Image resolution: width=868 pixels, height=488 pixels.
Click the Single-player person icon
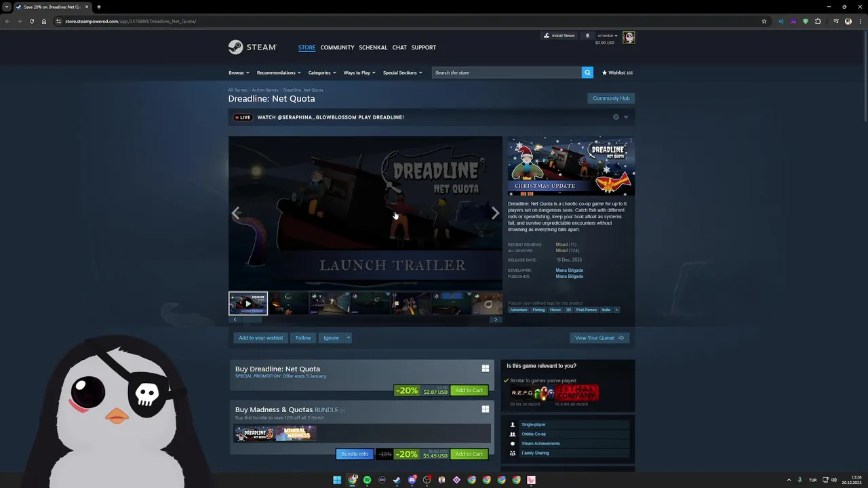click(x=513, y=424)
